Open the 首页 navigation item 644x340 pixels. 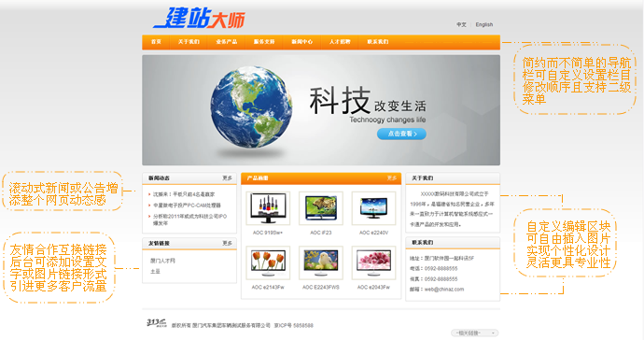(x=156, y=42)
